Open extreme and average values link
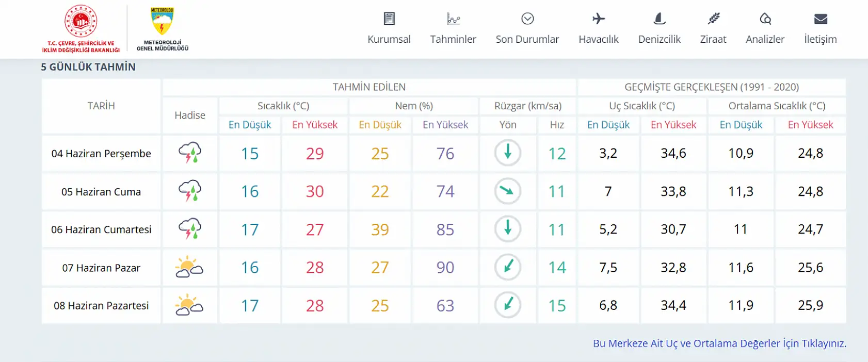Image resolution: width=868 pixels, height=362 pixels. pyautogui.click(x=719, y=343)
